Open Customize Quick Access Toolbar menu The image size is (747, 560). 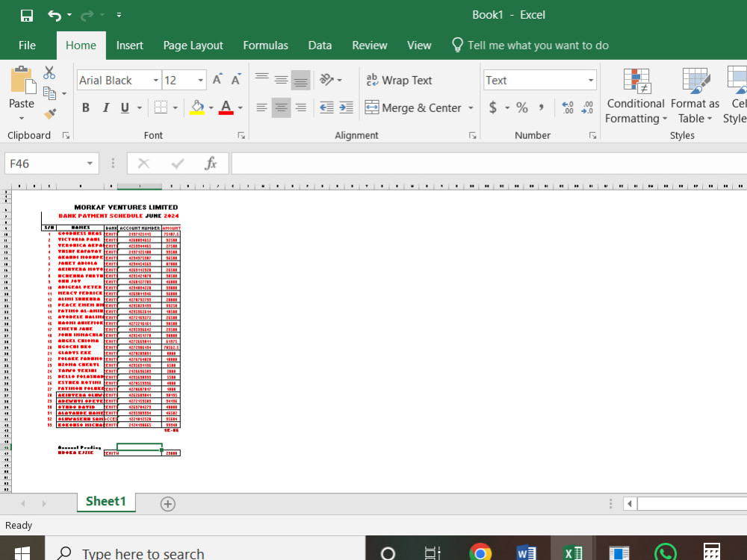[x=119, y=15]
